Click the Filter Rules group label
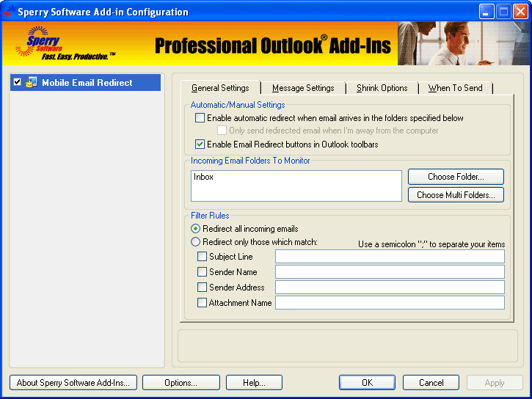Image resolution: width=532 pixels, height=399 pixels. point(210,216)
